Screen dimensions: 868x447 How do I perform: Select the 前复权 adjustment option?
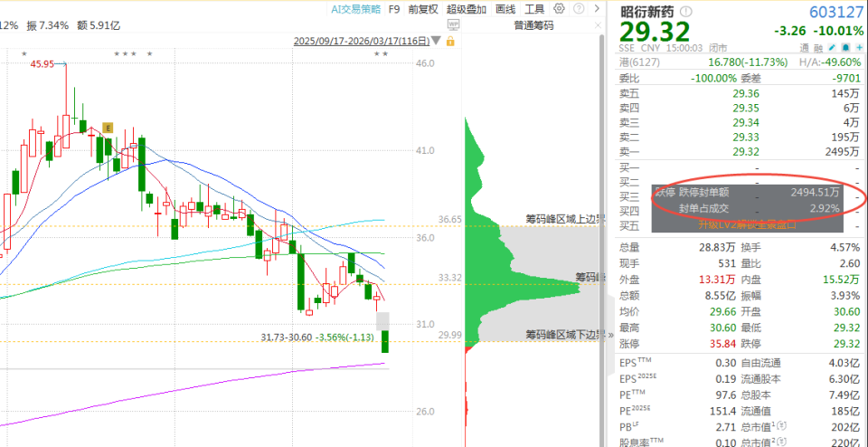423,9
